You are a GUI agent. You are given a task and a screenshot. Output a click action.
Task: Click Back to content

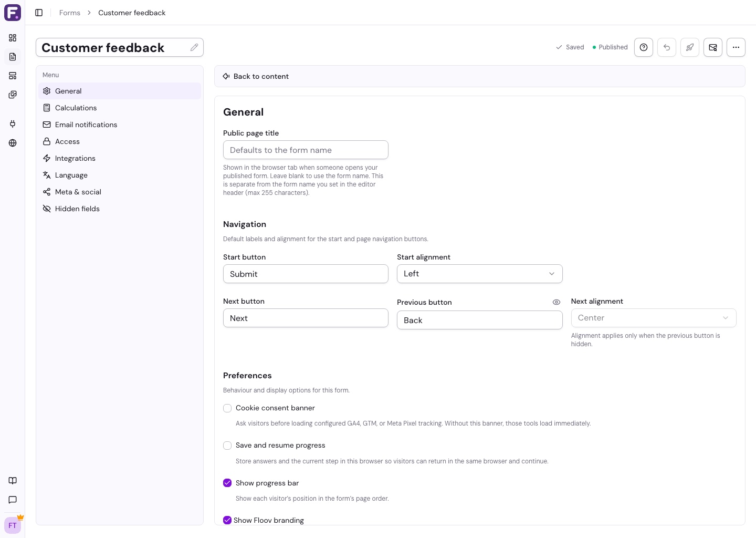[256, 76]
